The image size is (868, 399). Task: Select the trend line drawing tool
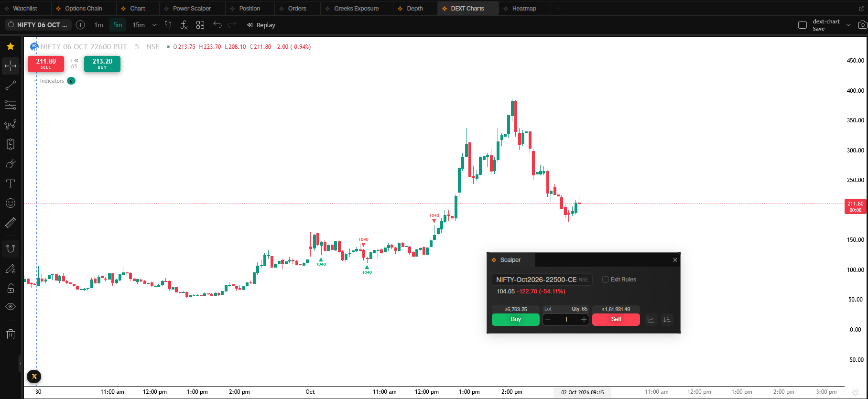click(11, 86)
